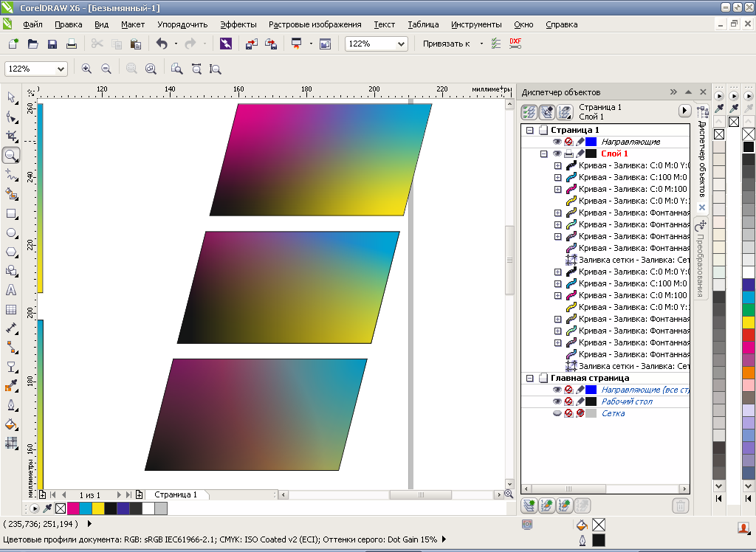Toggle visibility of Направляющие (все страницы)
The image size is (756, 552).
click(557, 390)
